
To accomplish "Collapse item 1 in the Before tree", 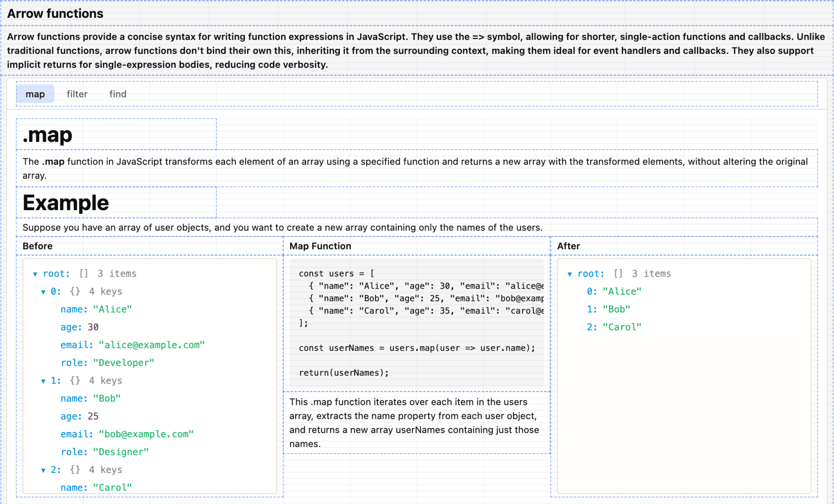I will pos(43,381).
